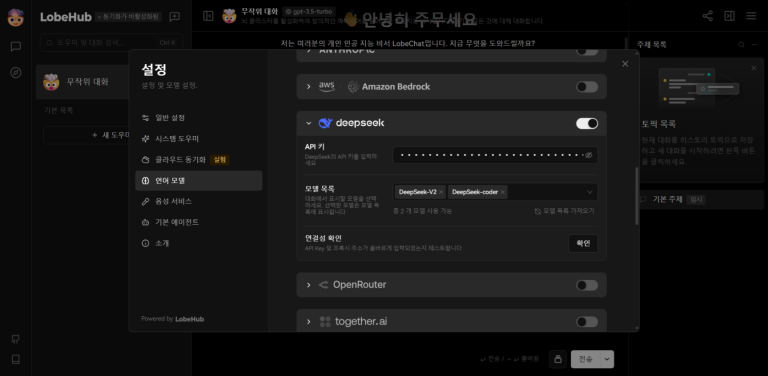Open the hamburger menu icon
Image resolution: width=768 pixels, height=376 pixels.
(x=751, y=16)
